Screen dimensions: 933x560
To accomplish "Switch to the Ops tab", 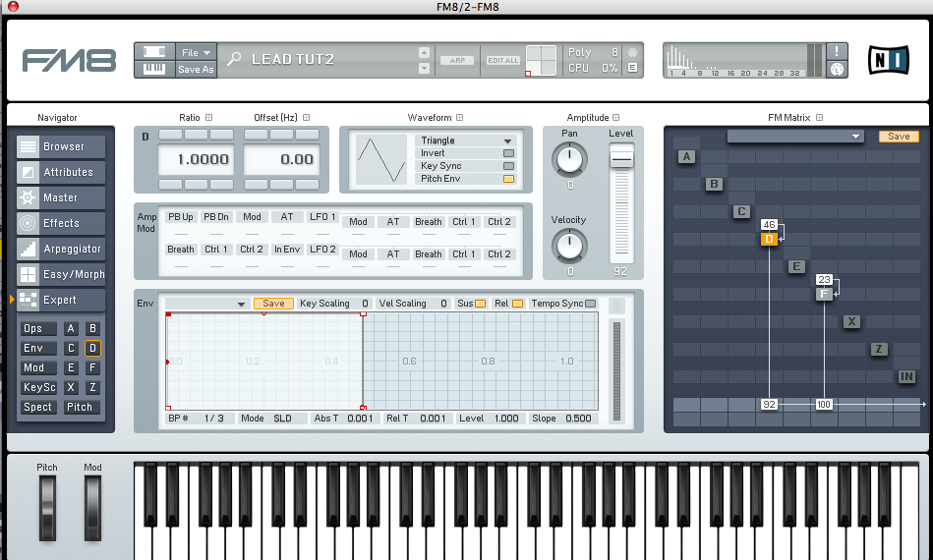I will 38,329.
